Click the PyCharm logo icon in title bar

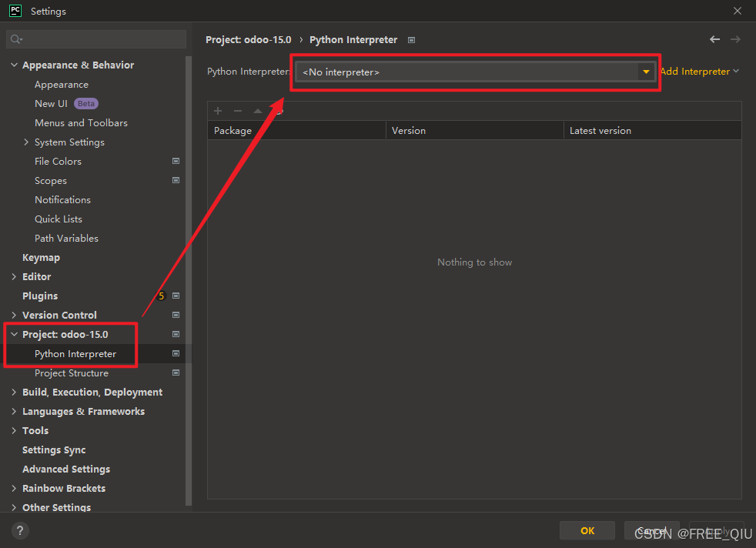(x=15, y=11)
